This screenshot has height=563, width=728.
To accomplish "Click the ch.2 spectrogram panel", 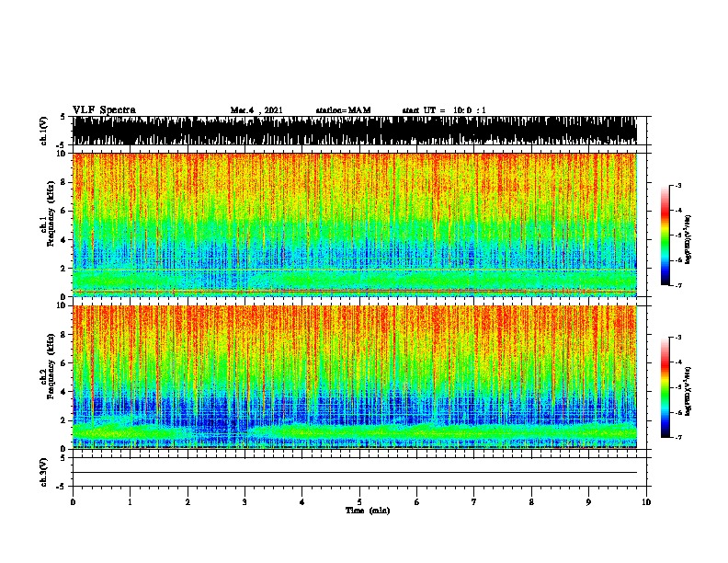I will [x=355, y=377].
